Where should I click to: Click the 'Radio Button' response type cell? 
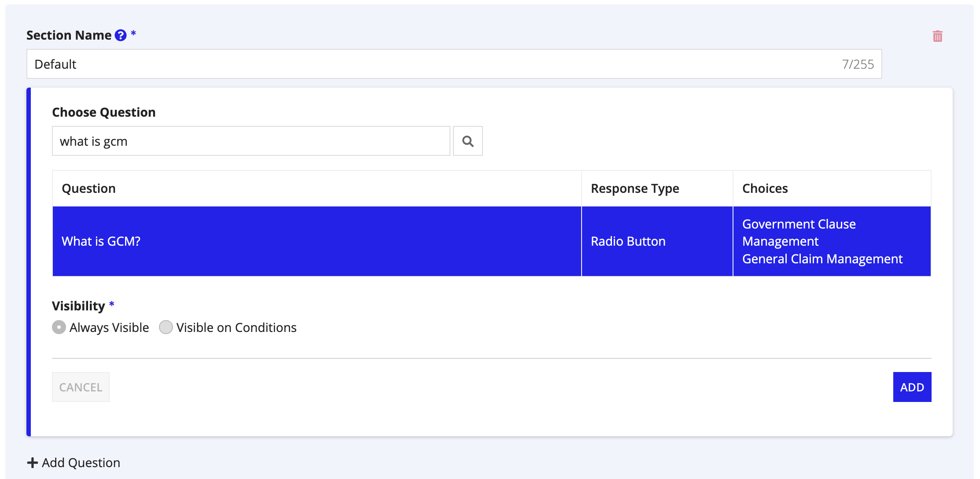click(657, 241)
